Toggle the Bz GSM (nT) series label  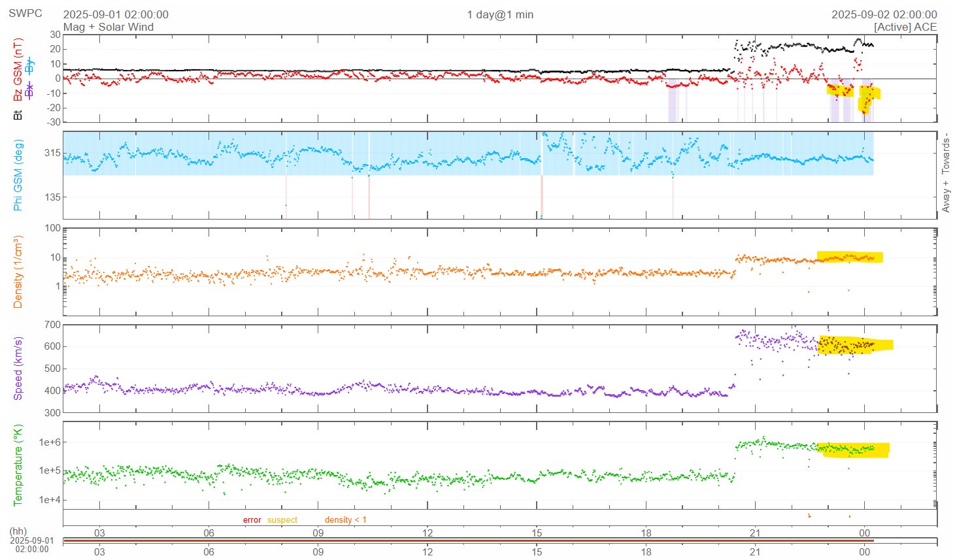tap(18, 69)
